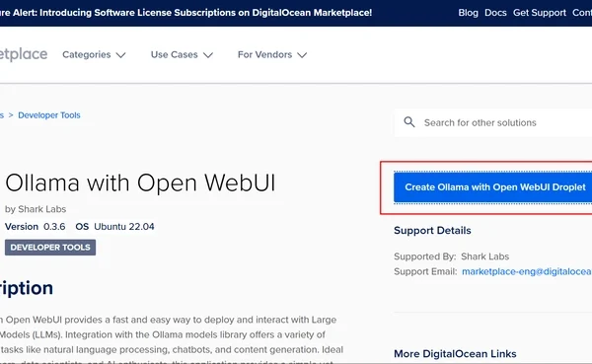
Task: Click the search magnifier icon
Action: click(409, 122)
